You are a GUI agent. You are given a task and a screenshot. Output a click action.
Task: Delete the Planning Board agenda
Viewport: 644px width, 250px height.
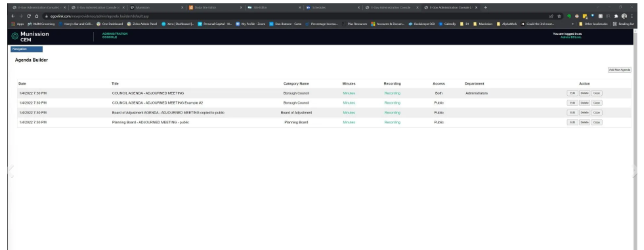point(584,122)
